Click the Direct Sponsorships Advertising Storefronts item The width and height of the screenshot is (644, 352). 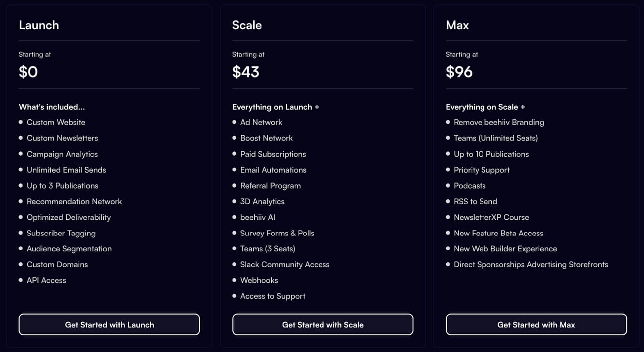pos(530,264)
